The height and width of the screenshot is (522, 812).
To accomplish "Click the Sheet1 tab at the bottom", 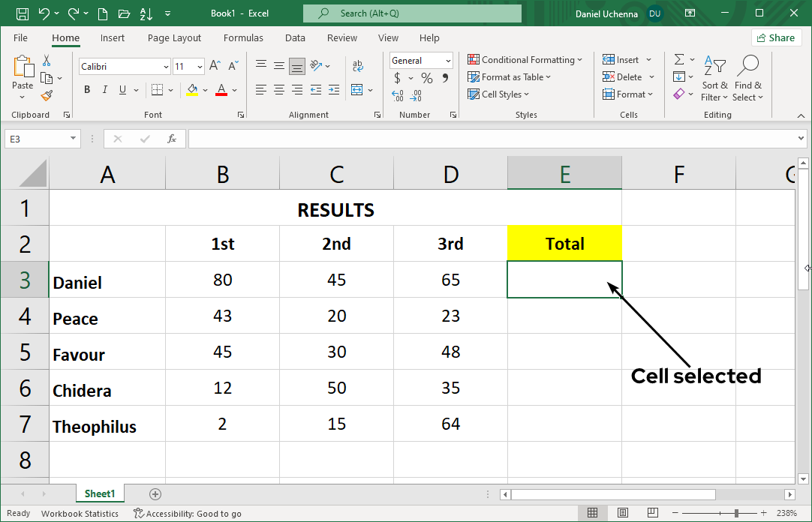I will pos(100,493).
